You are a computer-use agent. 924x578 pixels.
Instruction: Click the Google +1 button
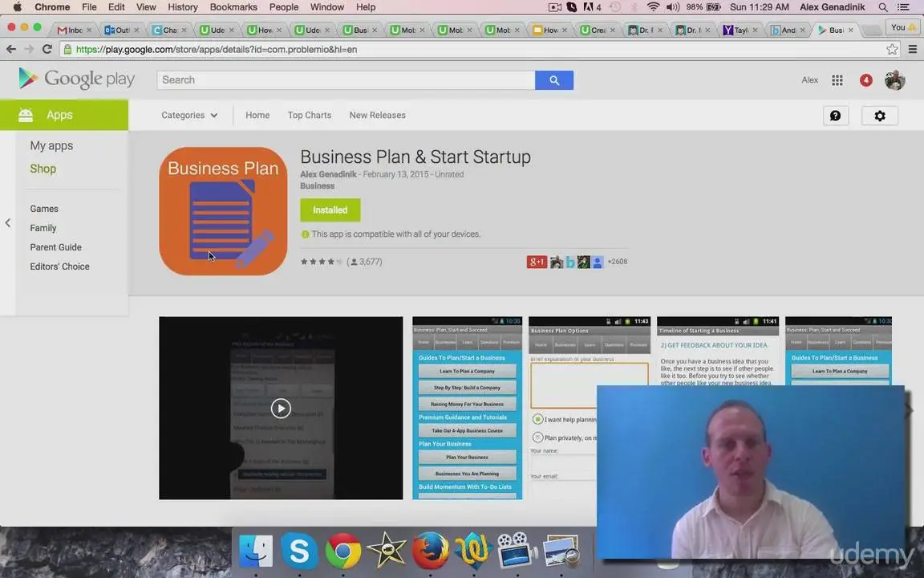(537, 262)
